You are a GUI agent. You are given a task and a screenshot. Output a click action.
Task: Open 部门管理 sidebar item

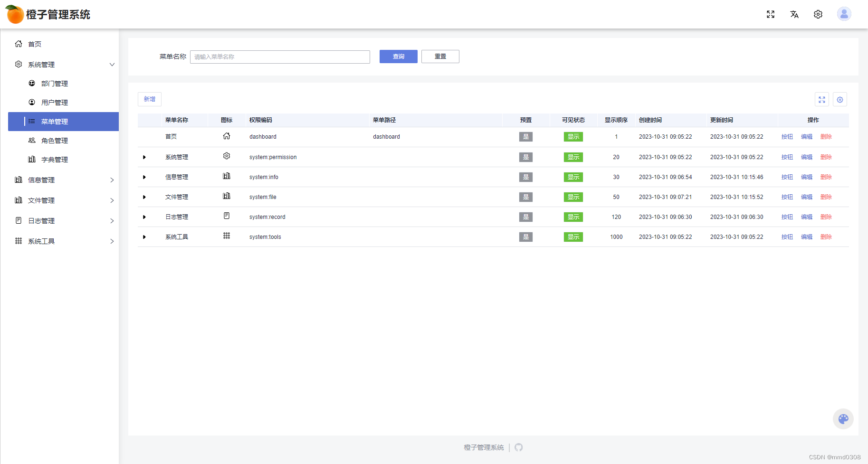tap(63, 84)
